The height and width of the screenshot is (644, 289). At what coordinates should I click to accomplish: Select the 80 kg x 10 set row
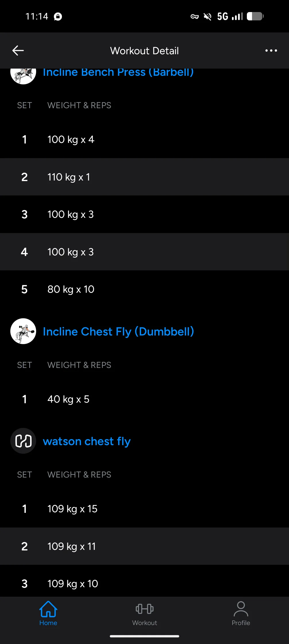144,289
